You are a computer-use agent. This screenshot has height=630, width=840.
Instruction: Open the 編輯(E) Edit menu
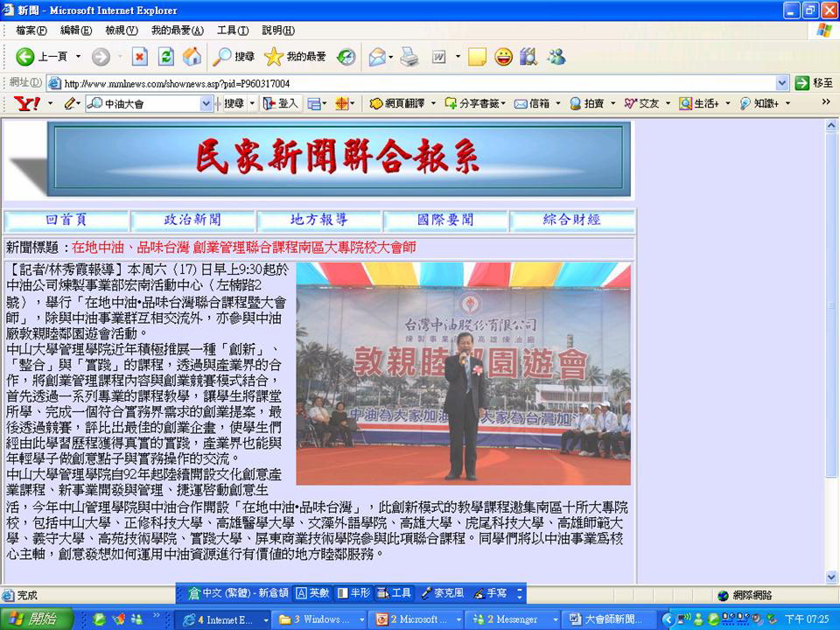[76, 31]
